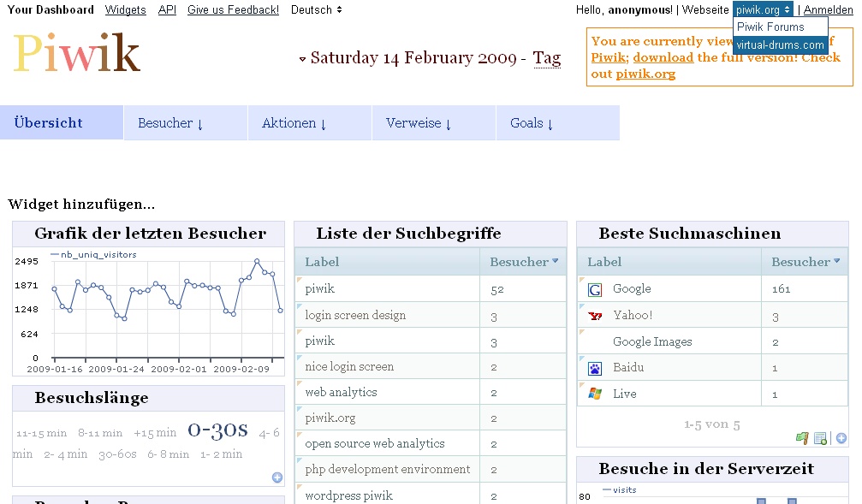The height and width of the screenshot is (504, 862).
Task: Click the 0-30s visit length tag
Action: 217,430
